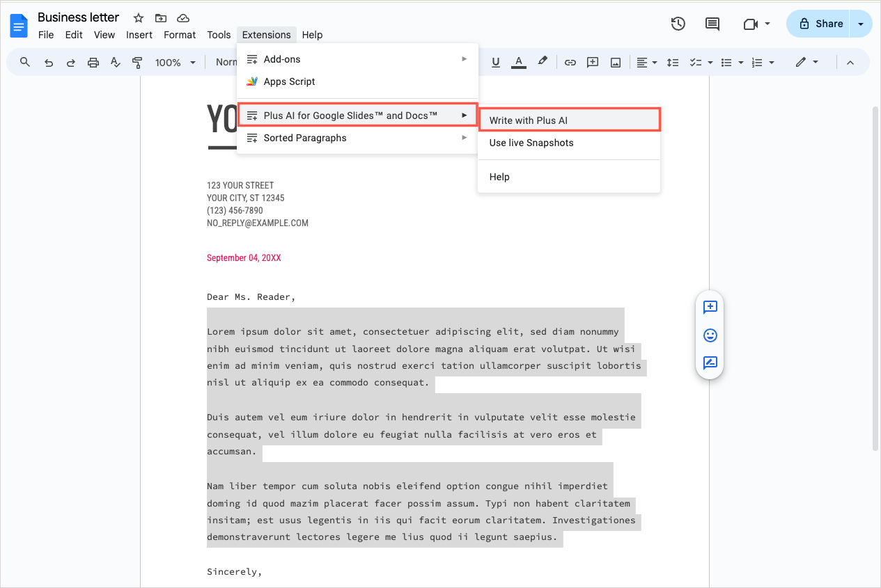Image resolution: width=881 pixels, height=588 pixels.
Task: Collapse the toolbar with the chevron
Action: coord(850,63)
